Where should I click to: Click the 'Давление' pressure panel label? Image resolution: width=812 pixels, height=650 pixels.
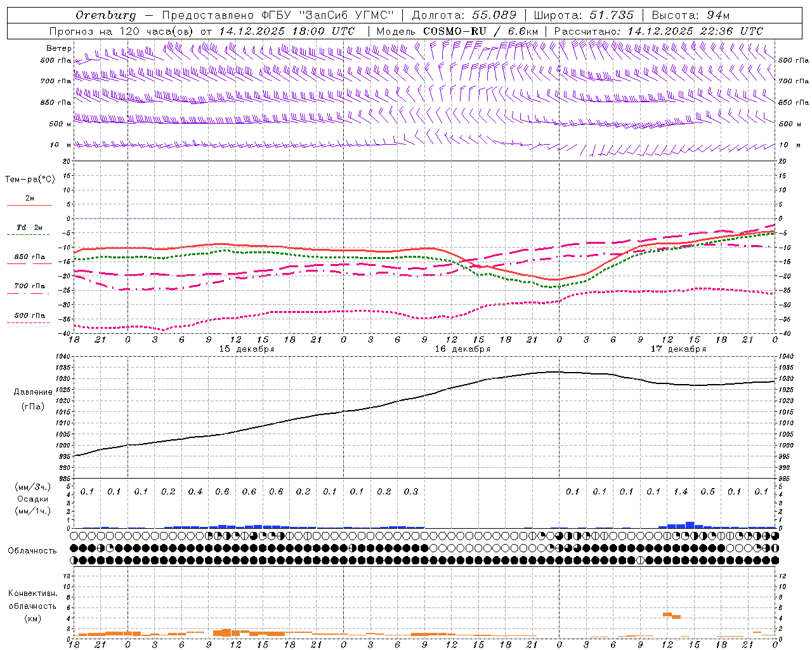pos(33,392)
